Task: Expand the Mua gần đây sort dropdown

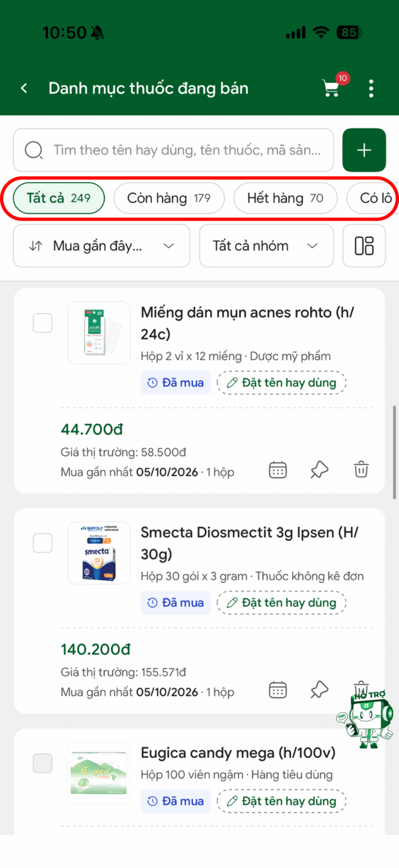Action: [102, 246]
